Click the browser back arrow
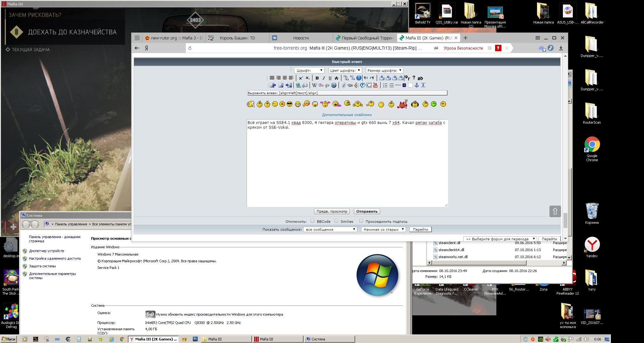Viewport: 644px width, 343px height. tap(137, 48)
